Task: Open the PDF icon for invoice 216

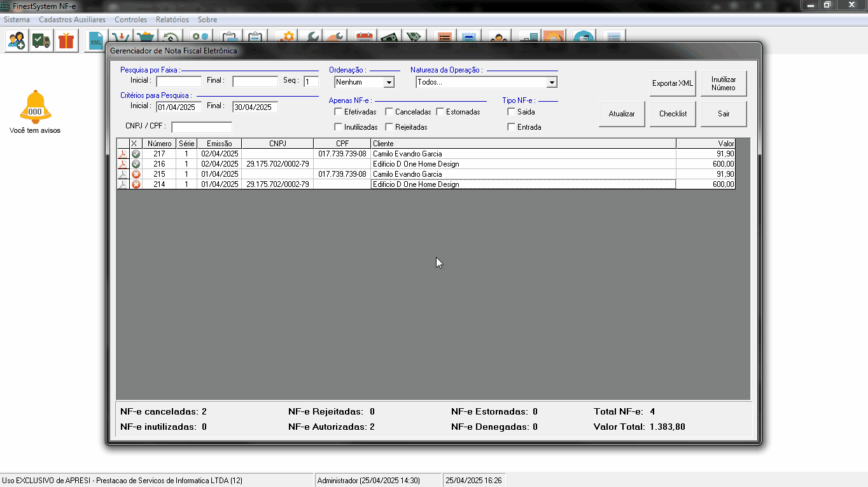Action: pos(123,164)
